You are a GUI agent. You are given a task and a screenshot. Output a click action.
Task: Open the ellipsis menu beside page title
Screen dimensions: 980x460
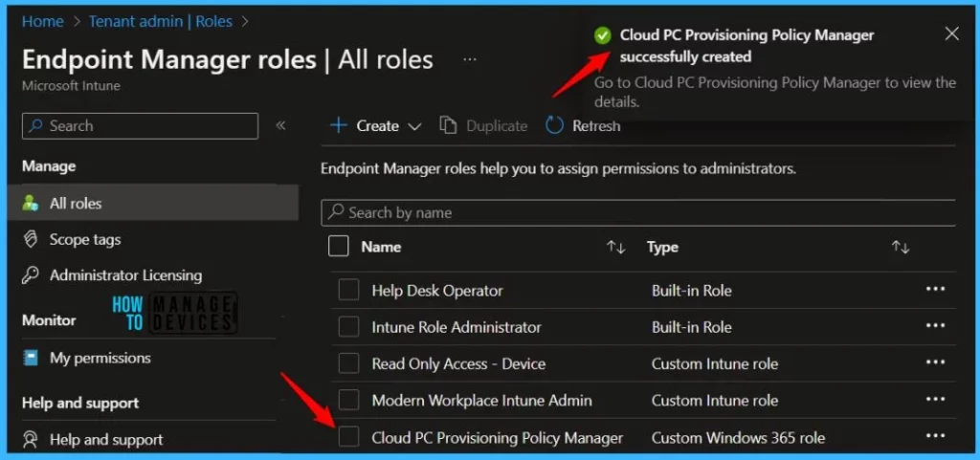470,60
